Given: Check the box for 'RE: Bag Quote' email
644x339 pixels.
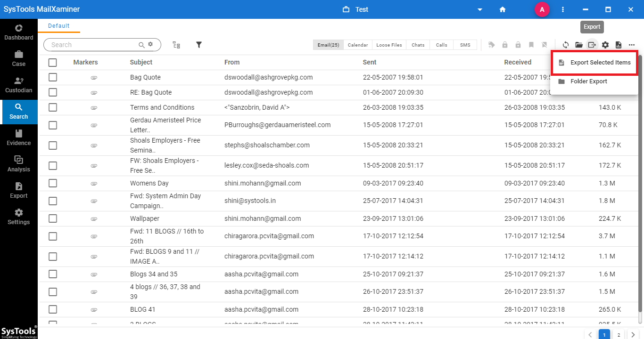Looking at the screenshot, I should click(53, 92).
